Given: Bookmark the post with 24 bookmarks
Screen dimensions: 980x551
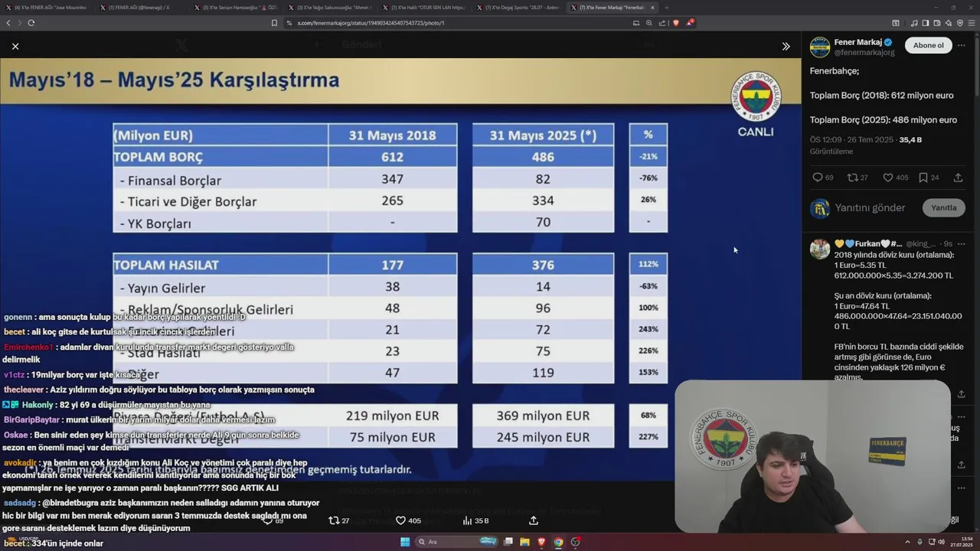Looking at the screenshot, I should (x=923, y=178).
